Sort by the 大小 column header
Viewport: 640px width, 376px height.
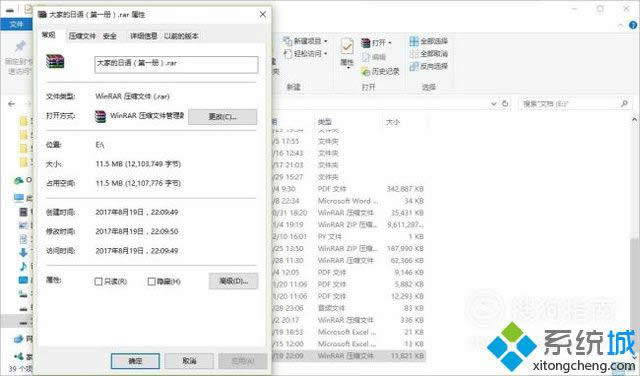pyautogui.click(x=393, y=122)
